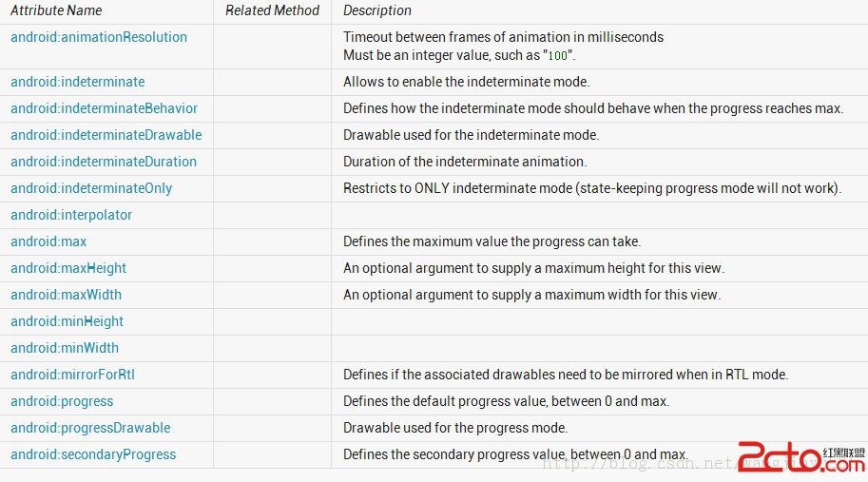
Task: Click the android:indeterminate link
Action: 78,82
